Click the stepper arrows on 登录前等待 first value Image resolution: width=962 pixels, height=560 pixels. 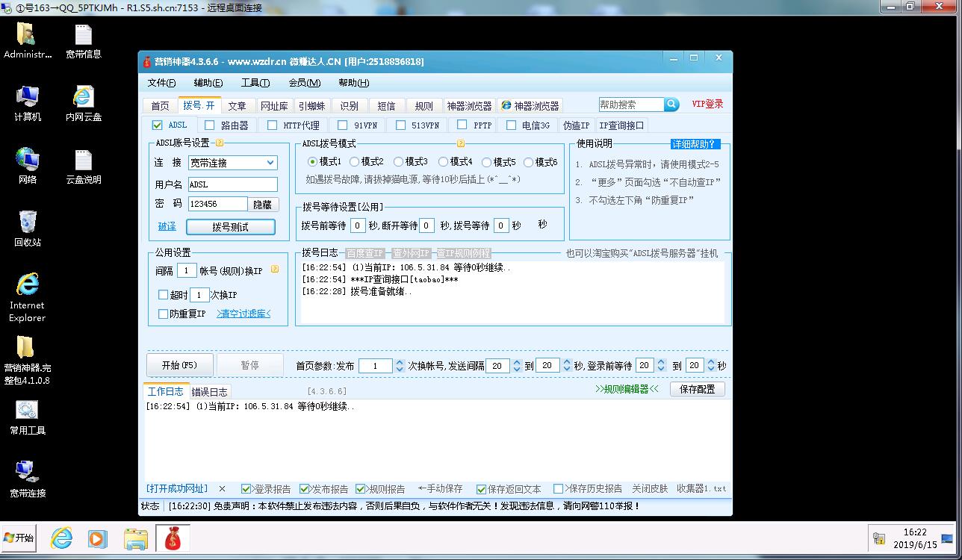[661, 366]
